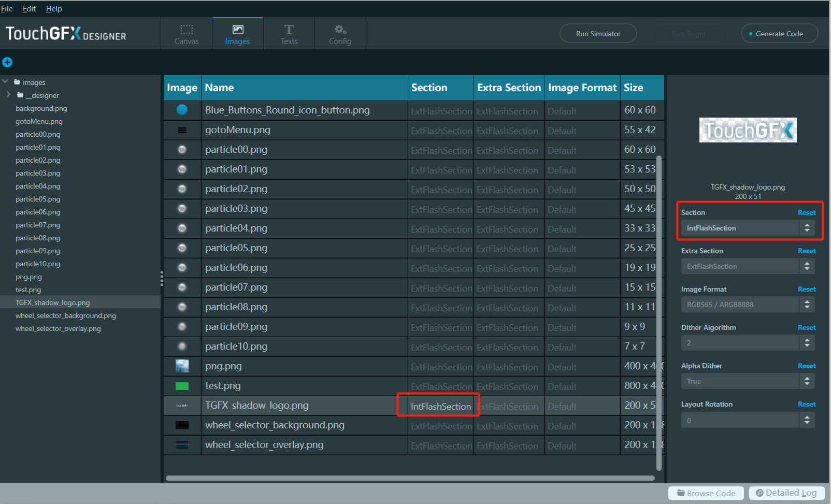Open the Config view gear icon

pos(340,30)
